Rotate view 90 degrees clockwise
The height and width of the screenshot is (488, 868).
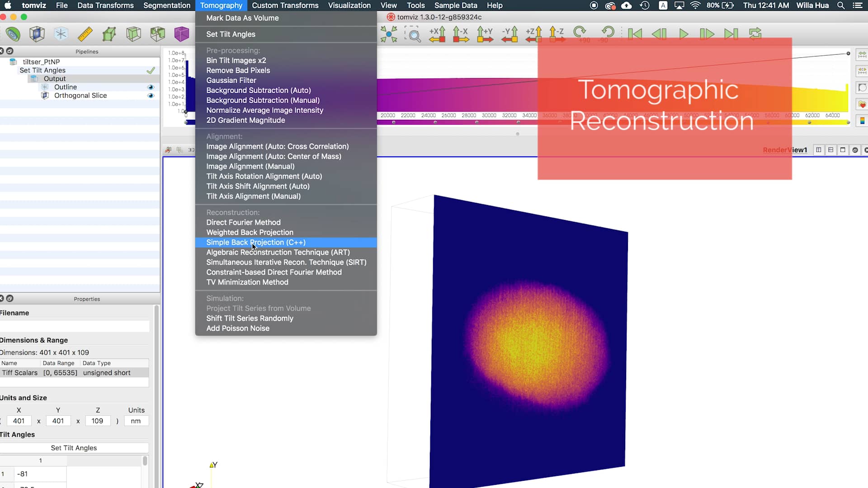pos(580,33)
